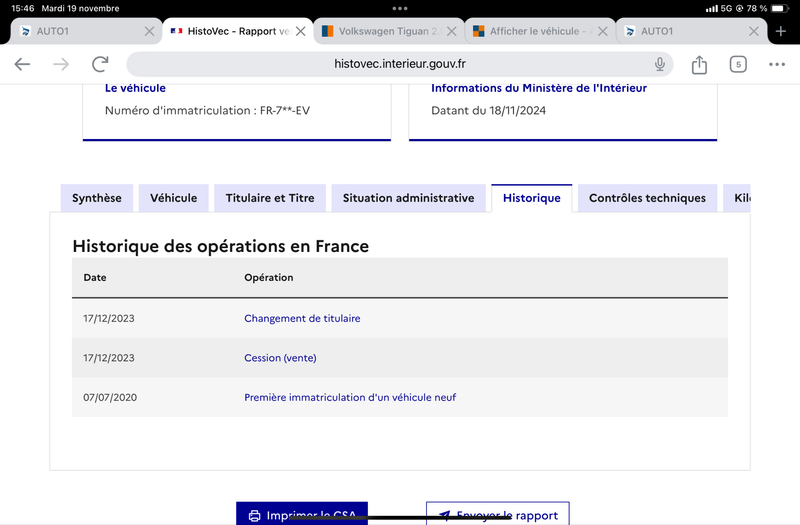Close the Volkswagen Tiguan tab
Image resolution: width=800 pixels, height=525 pixels.
(452, 31)
